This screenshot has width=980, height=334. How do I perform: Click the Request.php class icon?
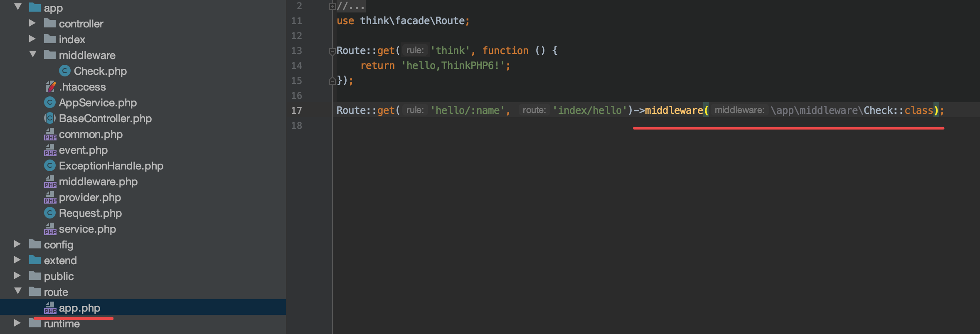coord(50,213)
